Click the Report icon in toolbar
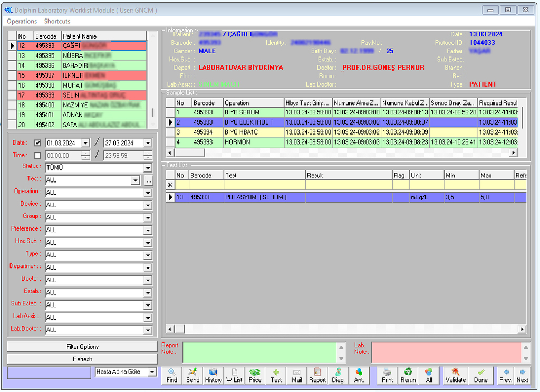 pyautogui.click(x=317, y=375)
